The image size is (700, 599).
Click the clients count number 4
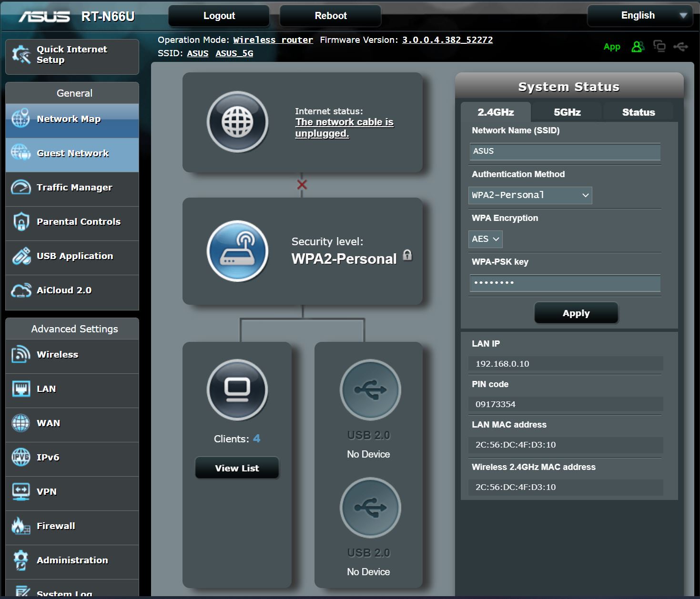click(256, 439)
